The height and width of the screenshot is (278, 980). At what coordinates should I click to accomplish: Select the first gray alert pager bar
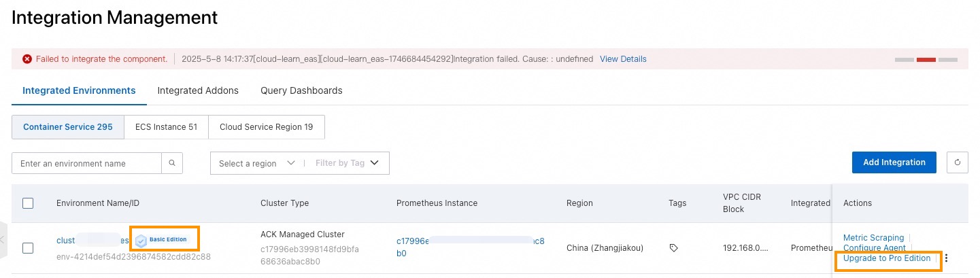[x=905, y=60]
